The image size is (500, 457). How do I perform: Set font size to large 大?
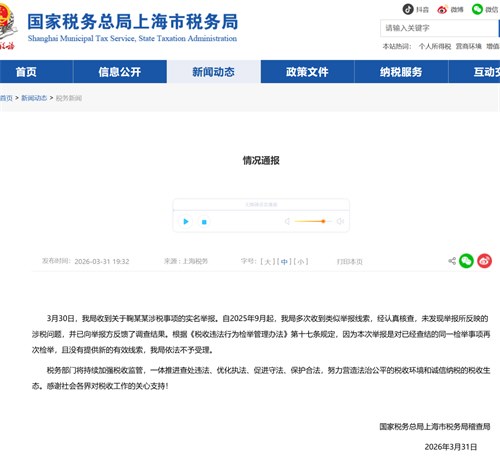point(268,262)
